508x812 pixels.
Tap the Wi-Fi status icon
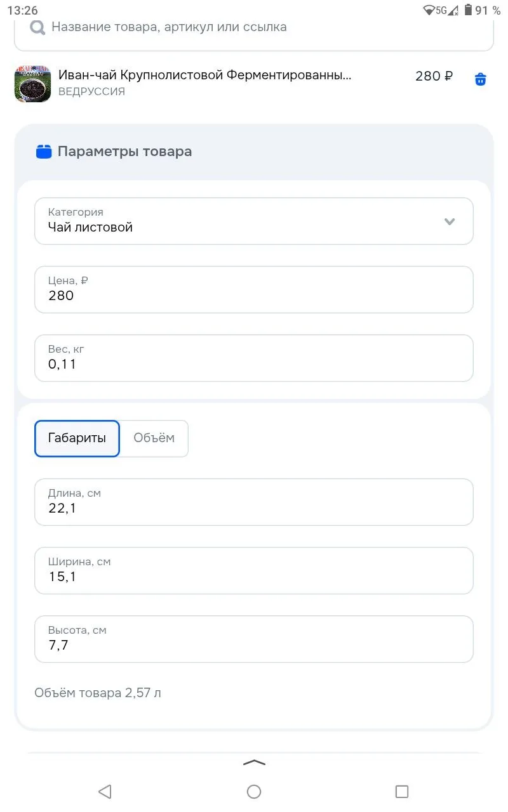[429, 10]
